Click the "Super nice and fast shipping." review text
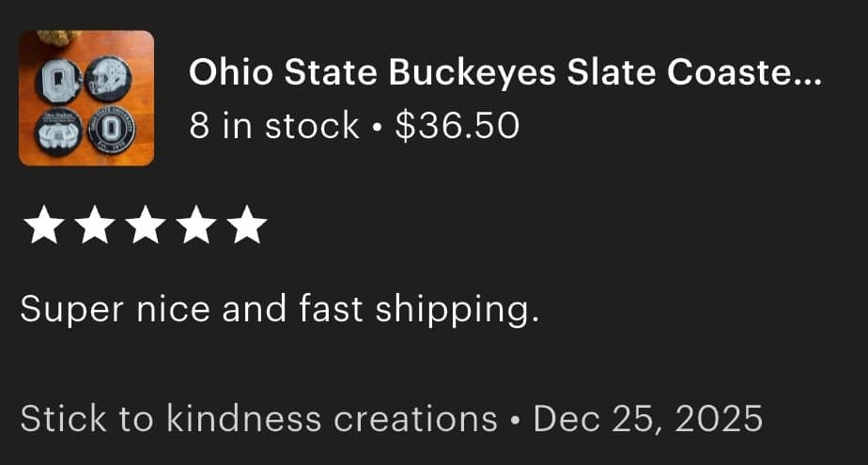Screen dimensions: 868x465 280,309
